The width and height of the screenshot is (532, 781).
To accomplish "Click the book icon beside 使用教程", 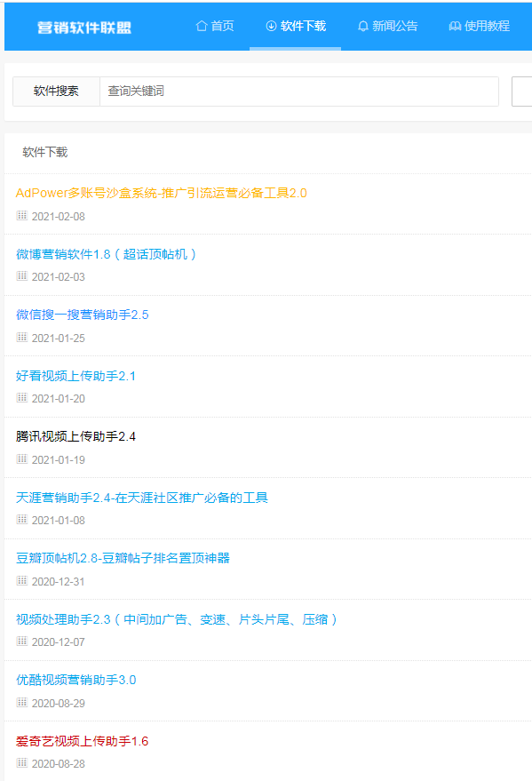I will tap(455, 26).
